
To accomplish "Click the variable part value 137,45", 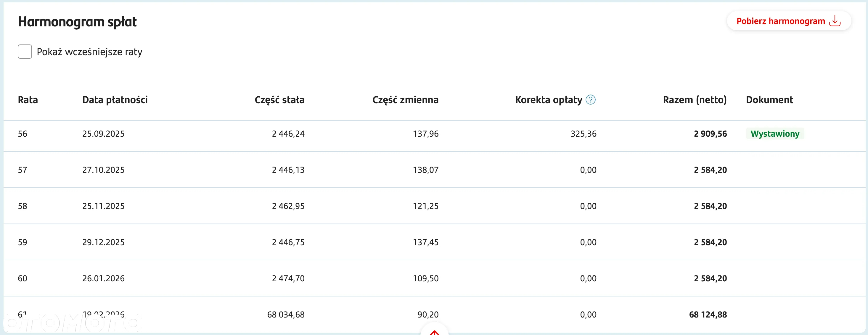I will click(426, 242).
